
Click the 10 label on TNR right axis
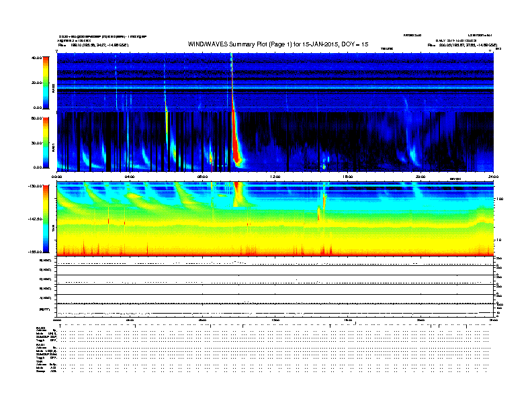500,240
